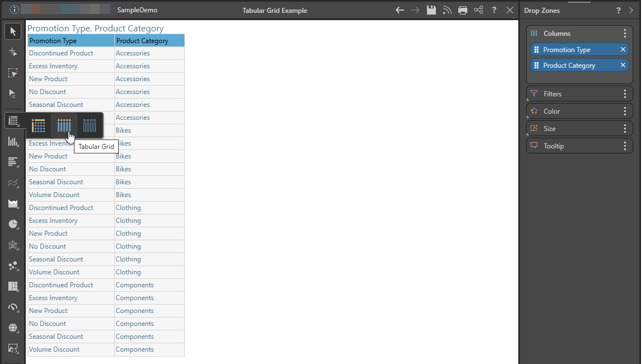Choose the Matrix Grid icon in flyout
Image resolution: width=641 pixels, height=364 pixels.
tap(38, 125)
